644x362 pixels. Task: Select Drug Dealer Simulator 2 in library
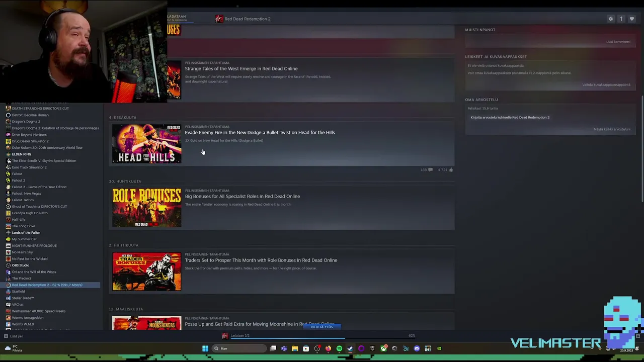tap(30, 141)
